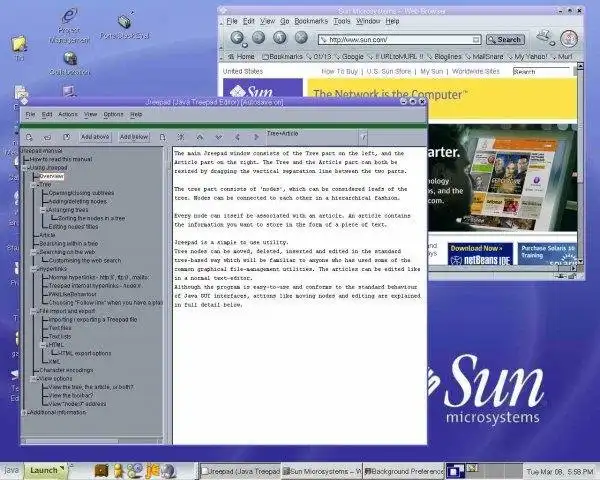600x480 pixels.
Task: Move the node down with the down-arrow icon
Action: click(x=218, y=137)
